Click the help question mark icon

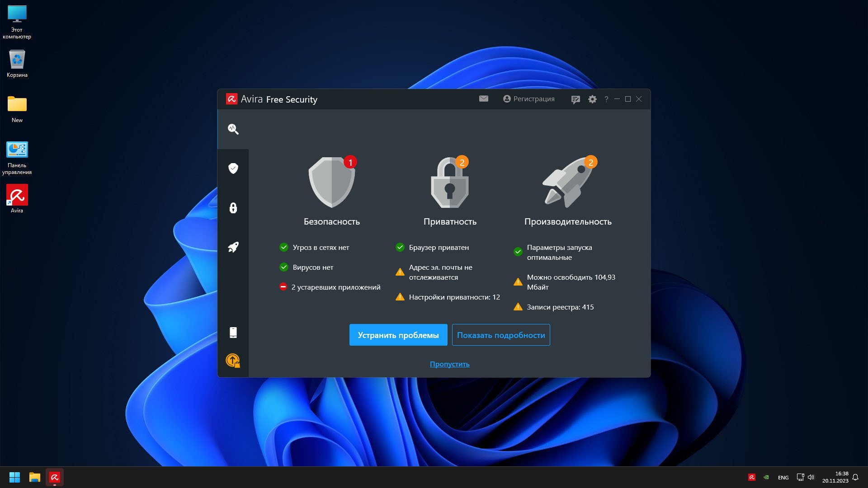(x=606, y=99)
